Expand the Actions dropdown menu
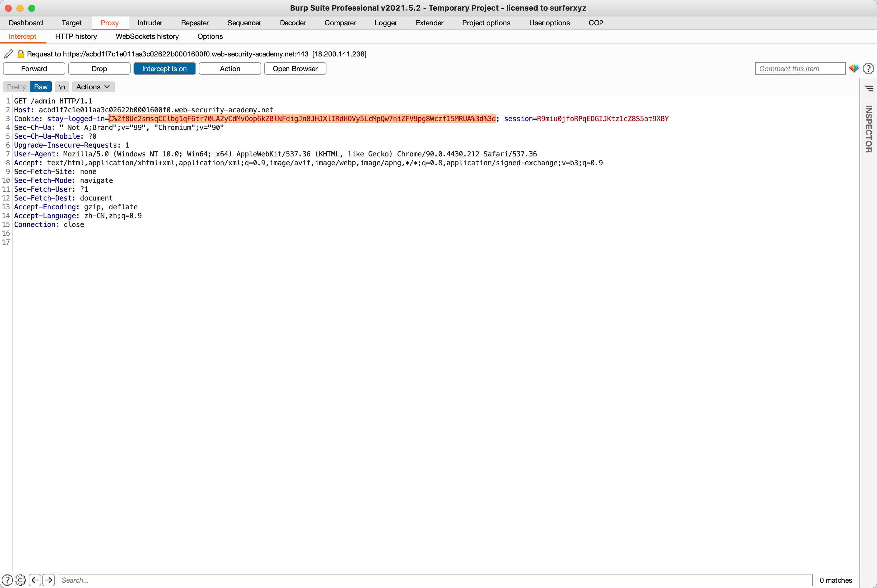 tap(93, 87)
